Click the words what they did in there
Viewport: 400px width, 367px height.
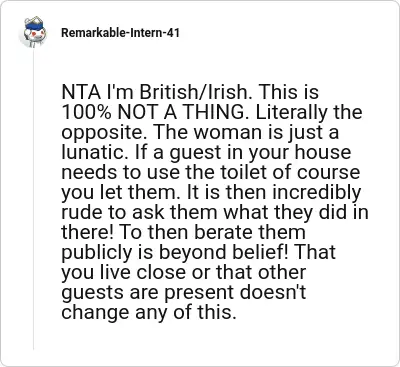(215, 223)
